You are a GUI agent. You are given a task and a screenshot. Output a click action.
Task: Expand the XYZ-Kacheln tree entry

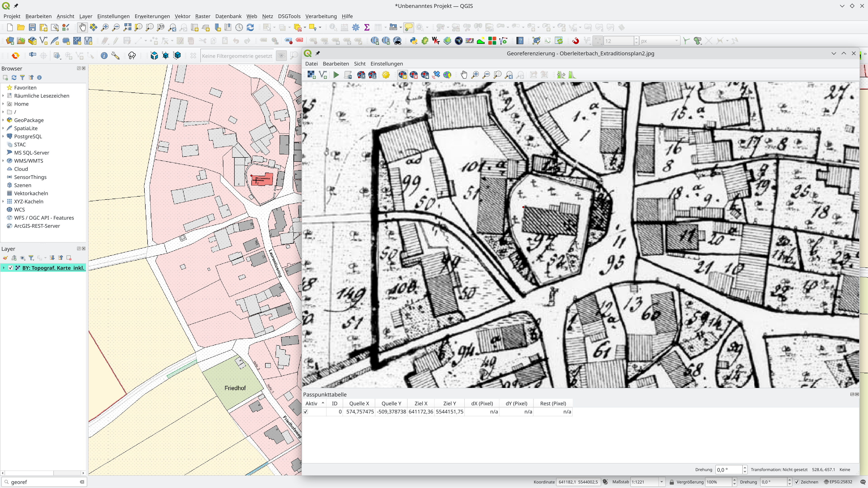[x=3, y=201]
